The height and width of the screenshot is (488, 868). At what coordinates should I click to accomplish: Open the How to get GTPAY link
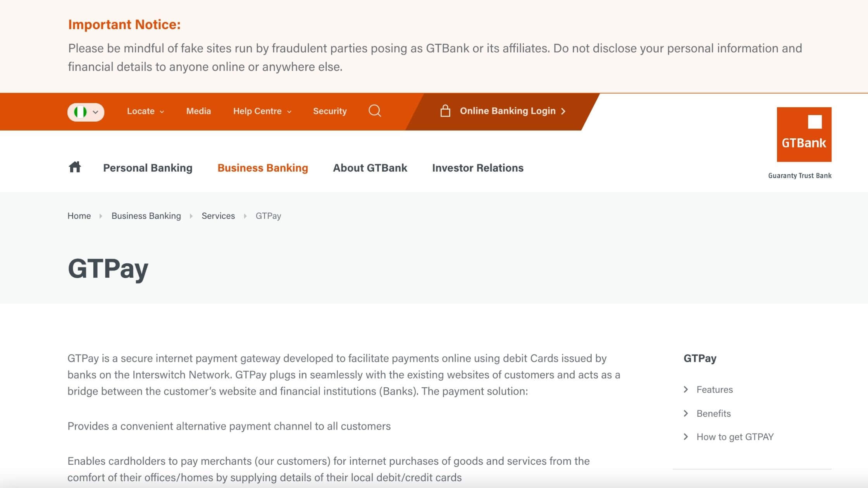click(x=735, y=436)
